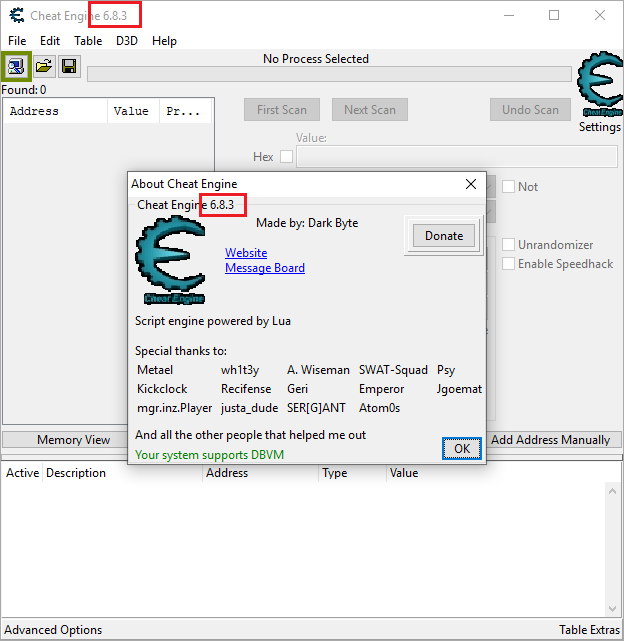The image size is (624, 641).
Task: Click the First Scan button
Action: 282,110
